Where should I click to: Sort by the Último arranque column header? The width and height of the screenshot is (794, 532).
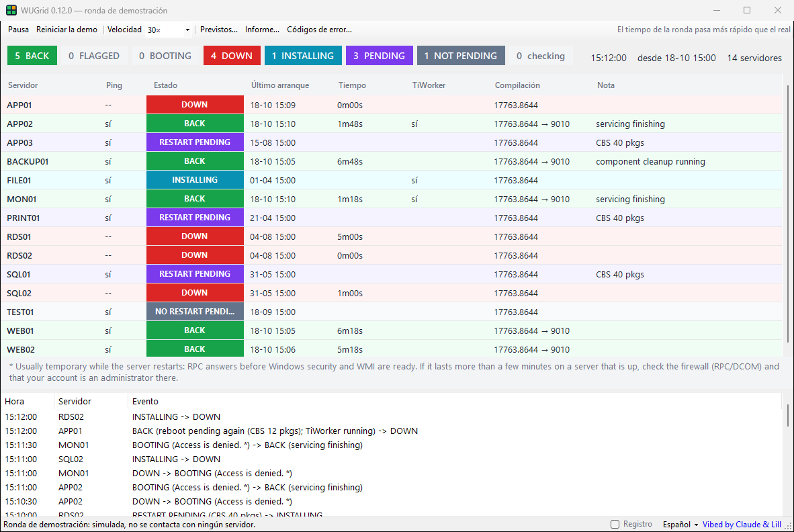tap(280, 85)
